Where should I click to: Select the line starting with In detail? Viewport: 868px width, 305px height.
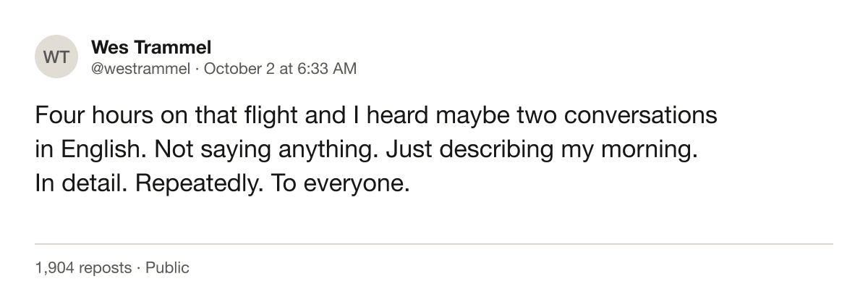[x=223, y=183]
